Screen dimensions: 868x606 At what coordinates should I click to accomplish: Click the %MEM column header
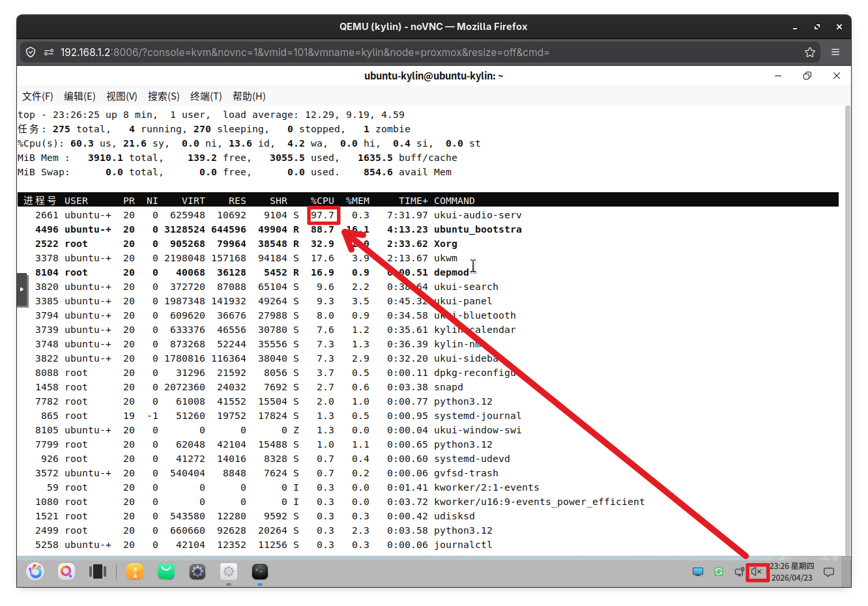[x=358, y=201]
